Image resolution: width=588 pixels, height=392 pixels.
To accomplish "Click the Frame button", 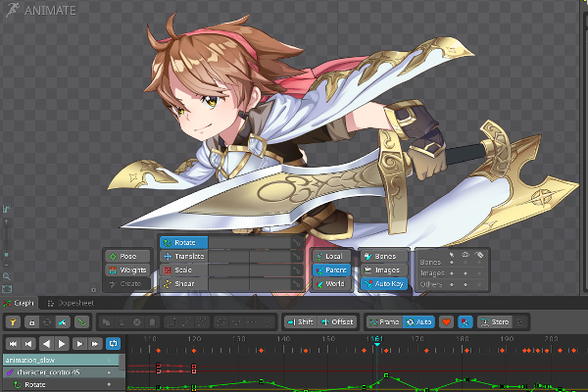I will point(384,322).
